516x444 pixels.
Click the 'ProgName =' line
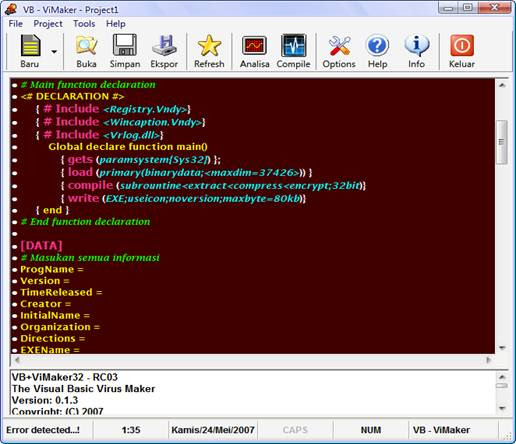coord(52,269)
